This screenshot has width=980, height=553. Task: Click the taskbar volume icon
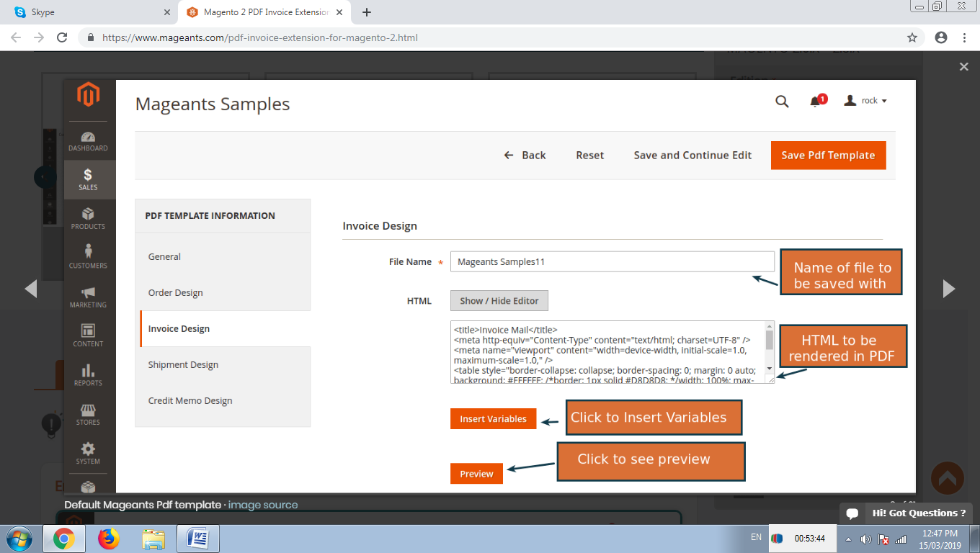866,539
